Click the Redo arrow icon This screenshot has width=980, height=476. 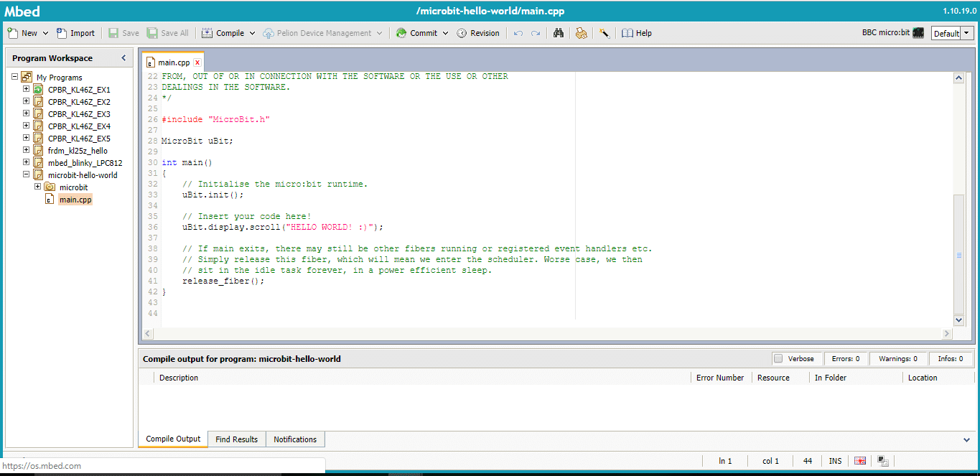click(x=536, y=33)
